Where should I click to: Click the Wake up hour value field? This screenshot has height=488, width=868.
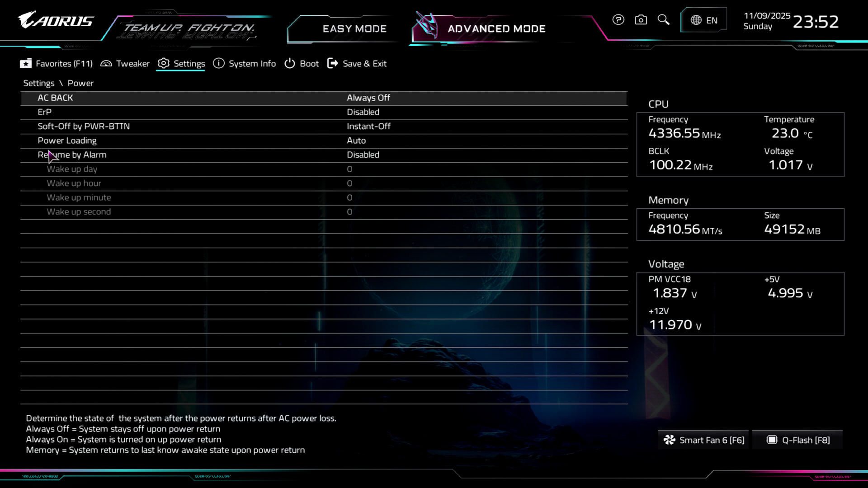tap(349, 183)
